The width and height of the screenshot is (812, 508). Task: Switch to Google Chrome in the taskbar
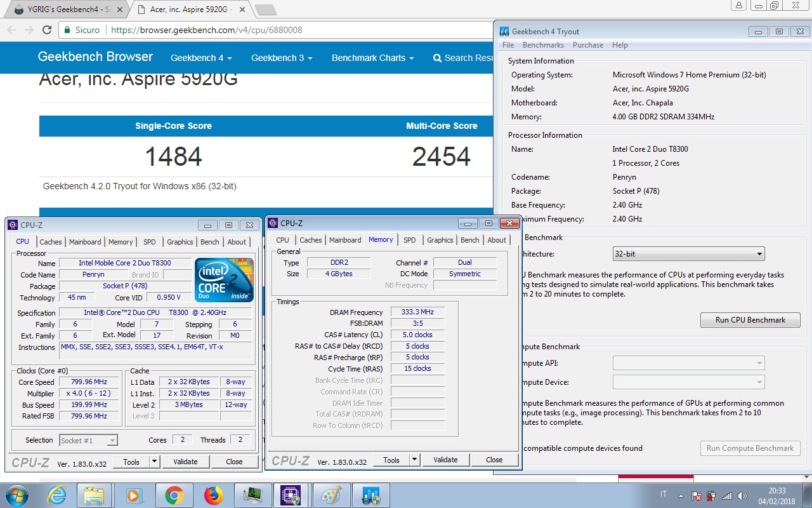(x=174, y=495)
